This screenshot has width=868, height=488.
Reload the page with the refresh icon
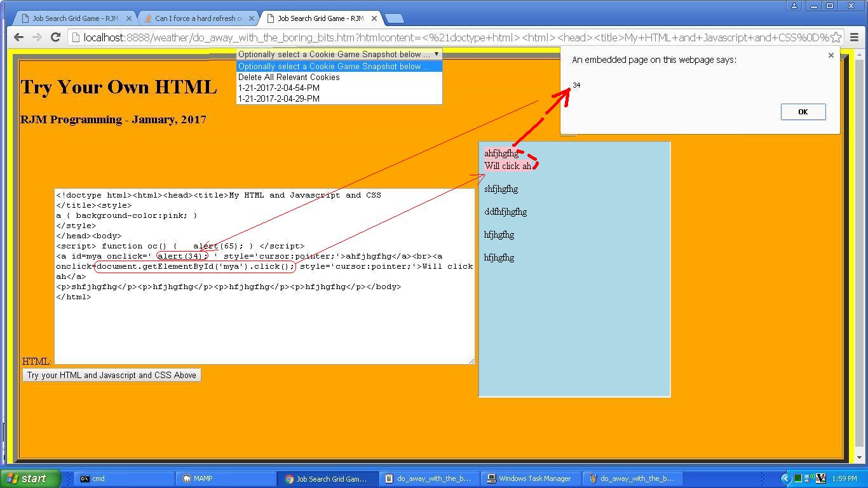click(x=55, y=37)
